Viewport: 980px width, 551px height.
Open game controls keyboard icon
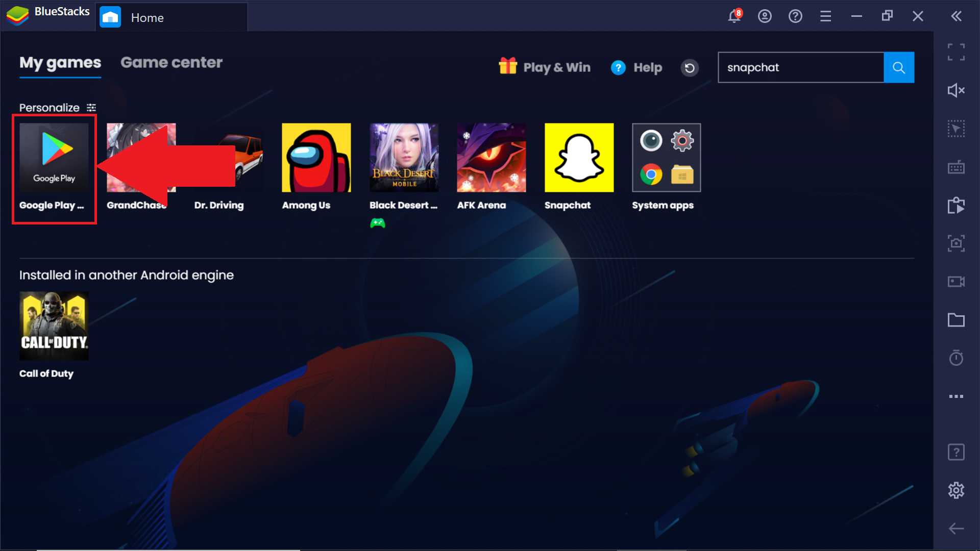click(956, 167)
